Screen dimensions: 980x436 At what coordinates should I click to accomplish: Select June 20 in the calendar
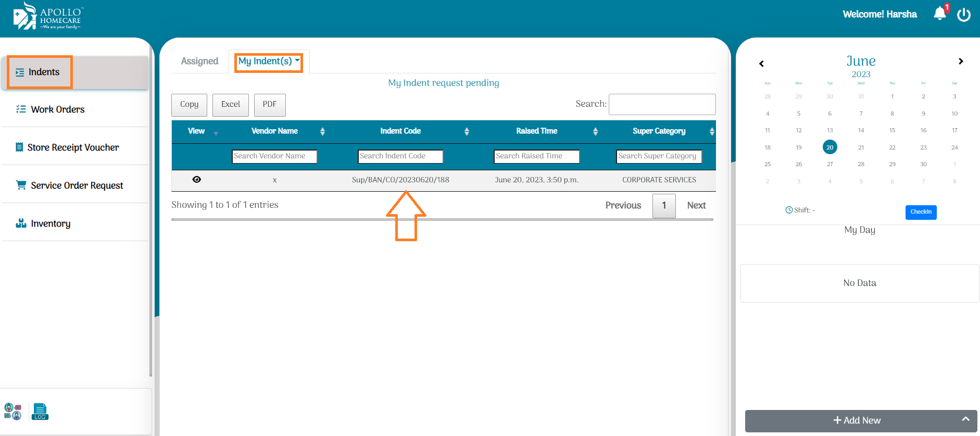click(x=830, y=147)
